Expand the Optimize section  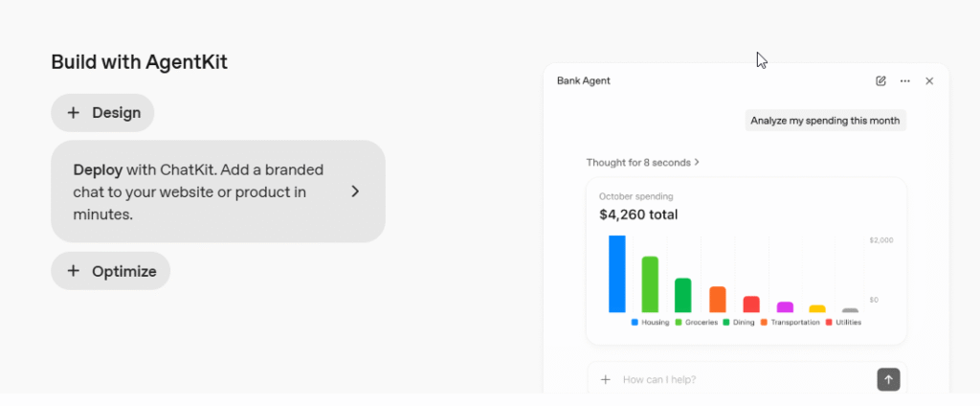click(x=110, y=271)
